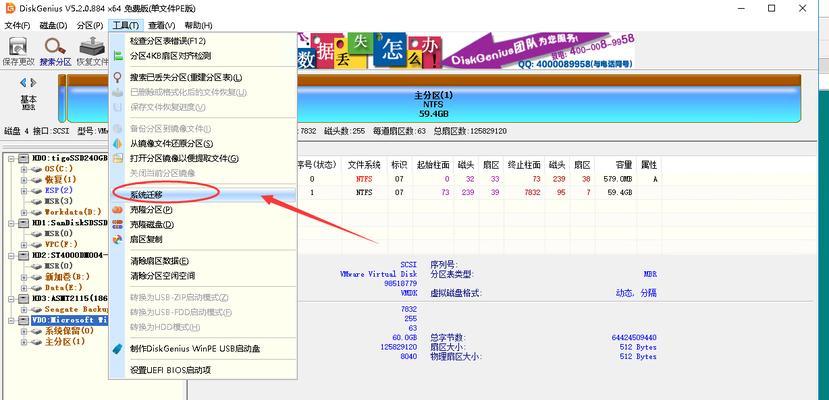Expand the Data(E:) partition node
This screenshot has width=829, height=400.
click(x=23, y=288)
